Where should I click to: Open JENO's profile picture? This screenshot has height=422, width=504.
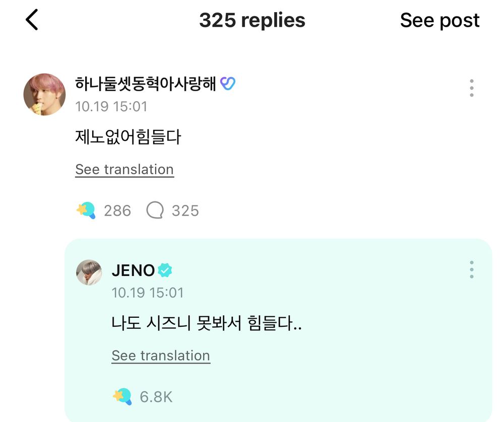[x=89, y=272]
